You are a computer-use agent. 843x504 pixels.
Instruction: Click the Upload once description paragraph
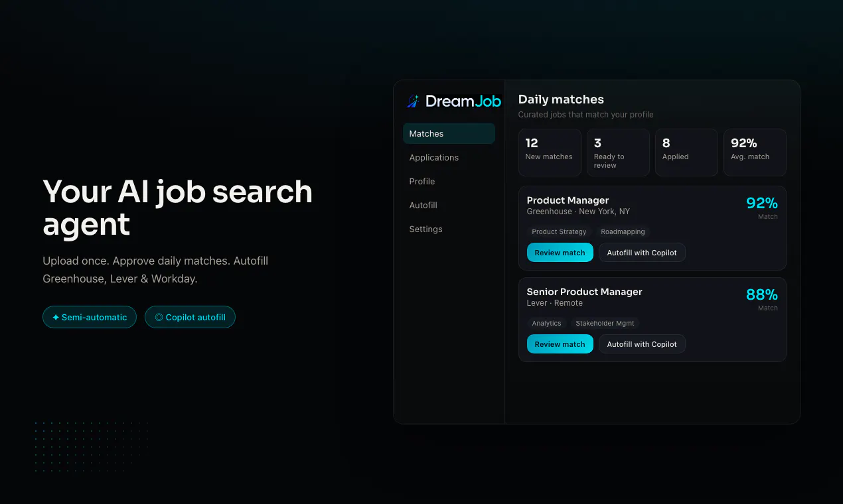[155, 270]
